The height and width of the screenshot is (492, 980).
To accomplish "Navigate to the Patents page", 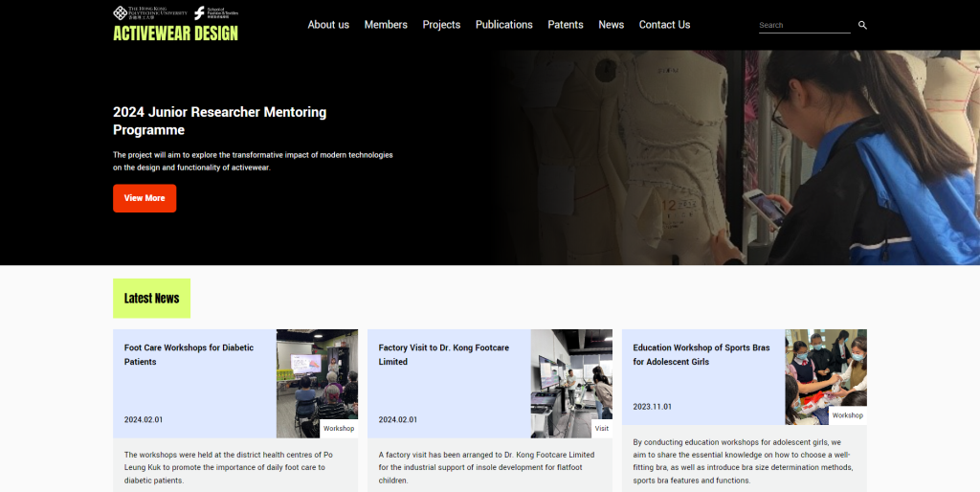I will pos(566,25).
